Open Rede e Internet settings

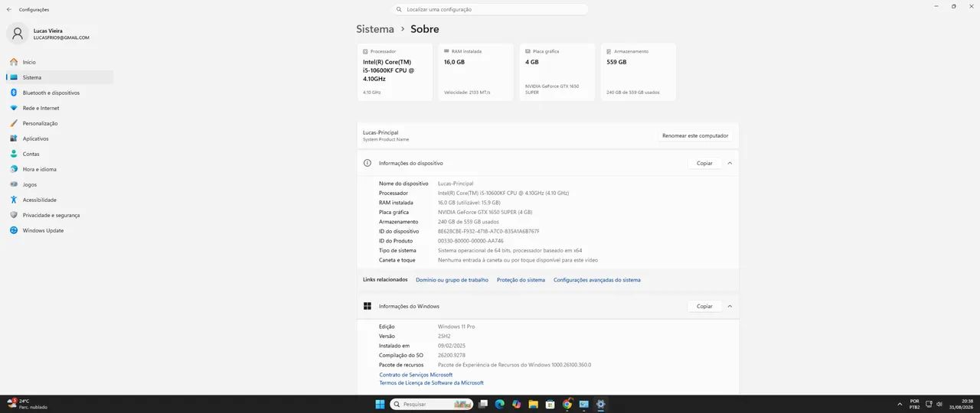(60, 108)
